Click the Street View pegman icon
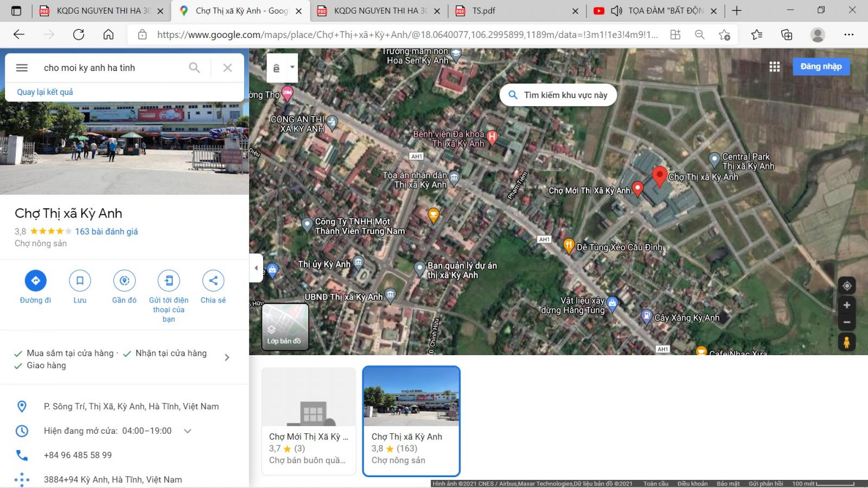This screenshot has height=488, width=868. click(x=847, y=342)
